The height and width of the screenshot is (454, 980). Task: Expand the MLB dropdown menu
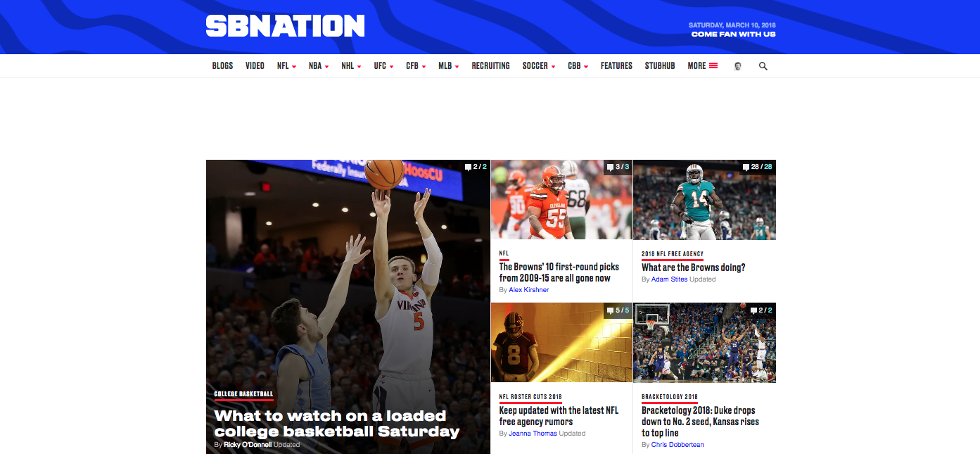[x=448, y=65]
